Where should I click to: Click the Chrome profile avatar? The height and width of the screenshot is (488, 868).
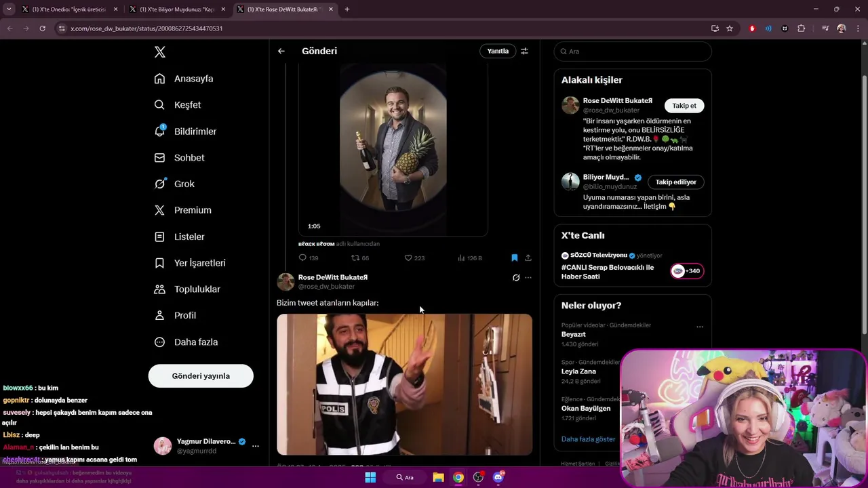click(842, 28)
